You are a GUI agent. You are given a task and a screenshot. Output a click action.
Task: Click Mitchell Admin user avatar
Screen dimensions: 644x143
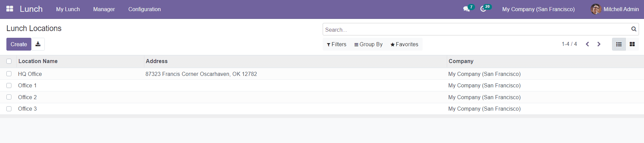tap(596, 9)
